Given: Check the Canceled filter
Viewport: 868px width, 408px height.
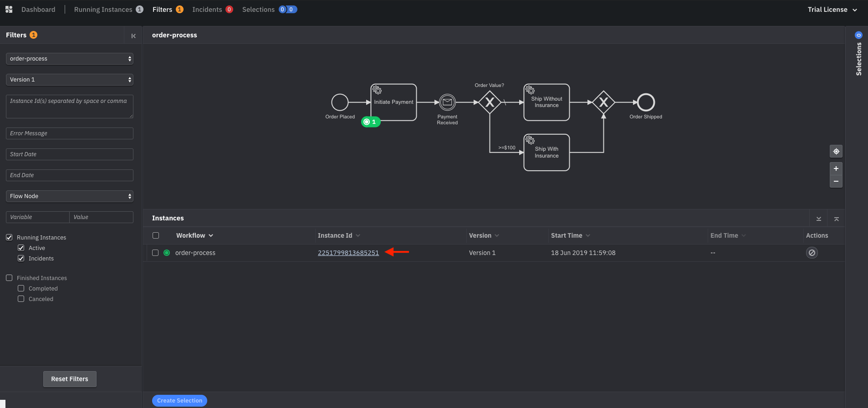Looking at the screenshot, I should (21, 299).
